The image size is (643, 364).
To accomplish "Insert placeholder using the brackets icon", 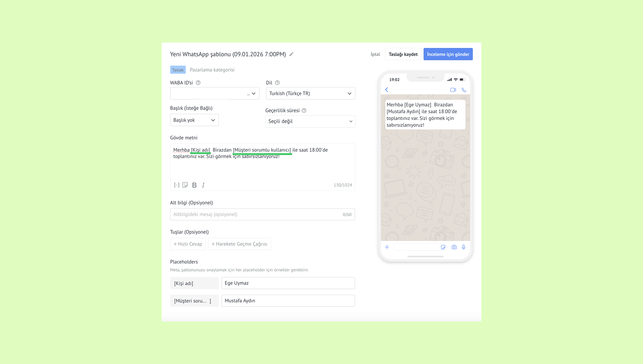I will [177, 185].
